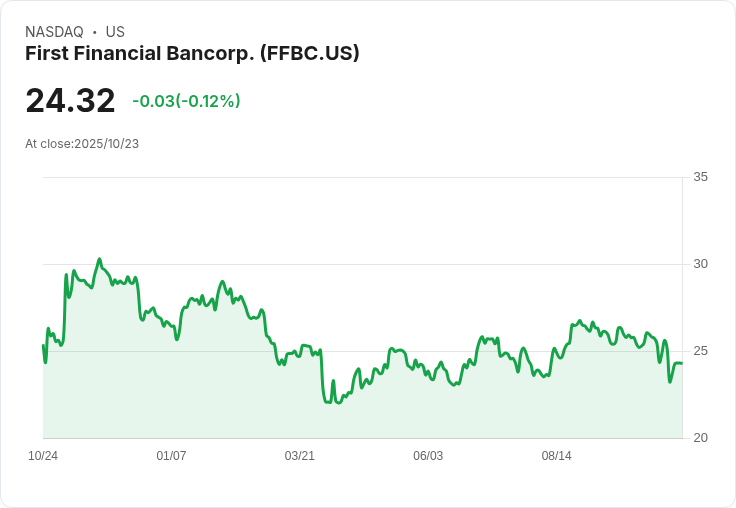Click the At close:2025/10/23 date text
The height and width of the screenshot is (508, 736).
click(82, 144)
